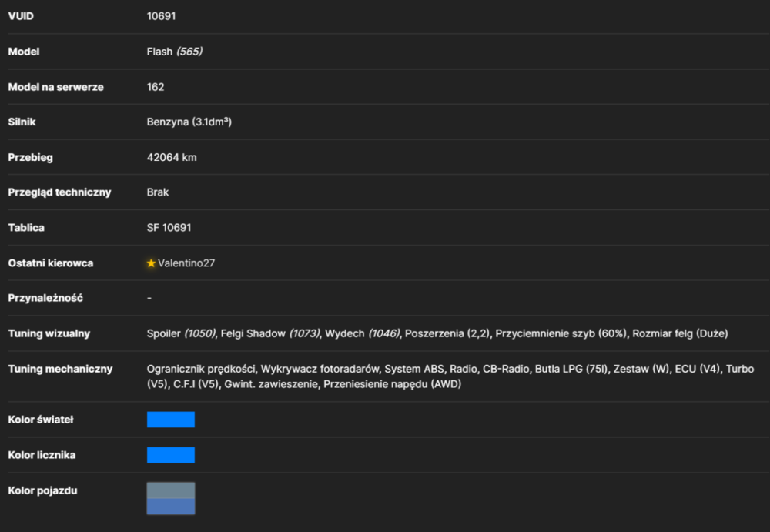Click Butla LPG (75l) text
The width and height of the screenshot is (770, 532).
(x=571, y=369)
